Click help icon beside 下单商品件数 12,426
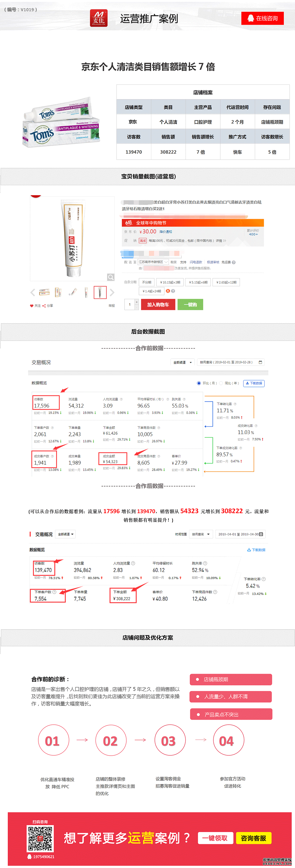 (x=215, y=592)
